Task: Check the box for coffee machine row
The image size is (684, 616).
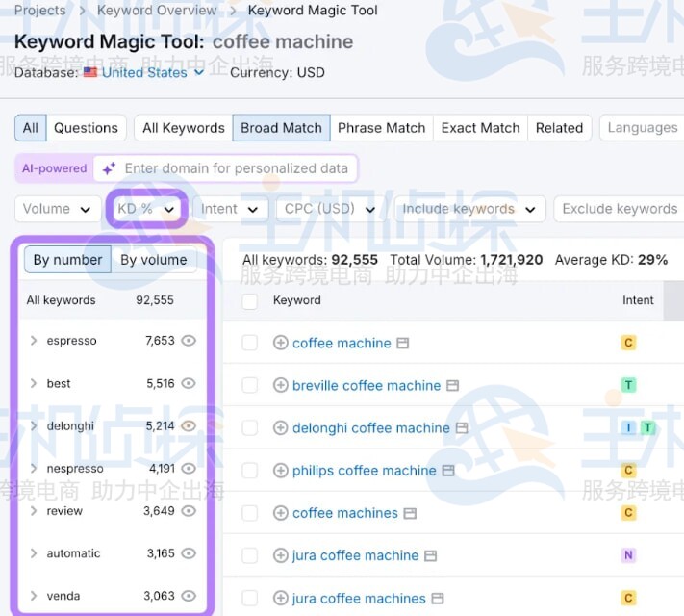Action: pyautogui.click(x=250, y=344)
